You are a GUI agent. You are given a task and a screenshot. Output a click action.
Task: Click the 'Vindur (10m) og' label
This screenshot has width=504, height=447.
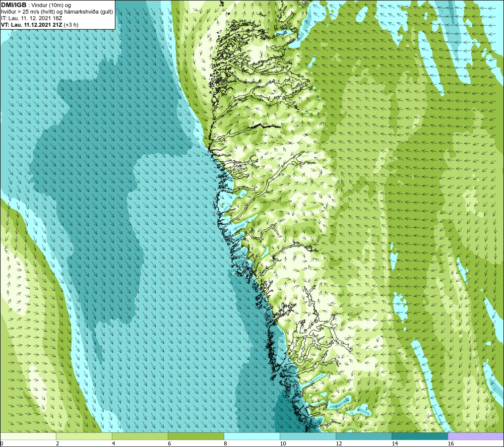click(x=51, y=6)
